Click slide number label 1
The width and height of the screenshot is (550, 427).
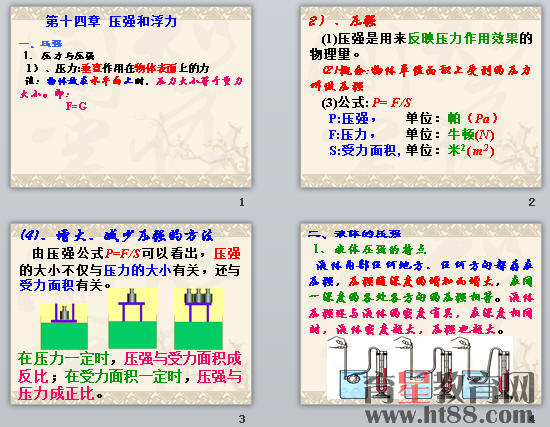[241, 202]
